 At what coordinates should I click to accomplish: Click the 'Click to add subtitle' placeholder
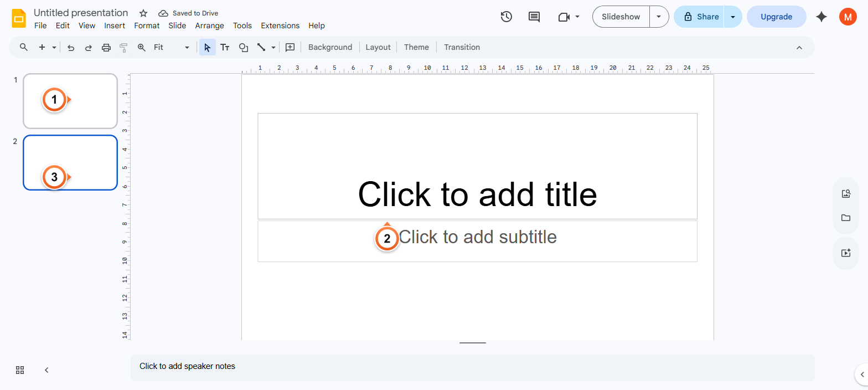(x=477, y=241)
